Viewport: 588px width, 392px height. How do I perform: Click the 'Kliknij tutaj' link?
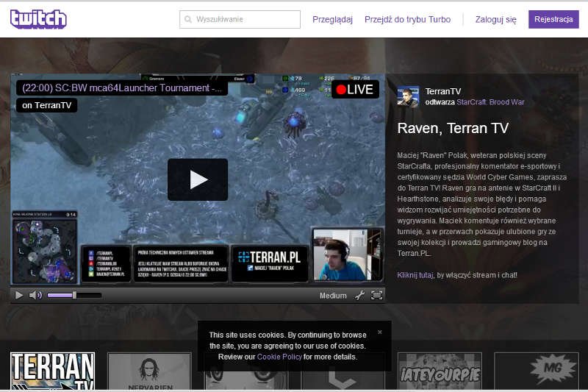(x=415, y=275)
